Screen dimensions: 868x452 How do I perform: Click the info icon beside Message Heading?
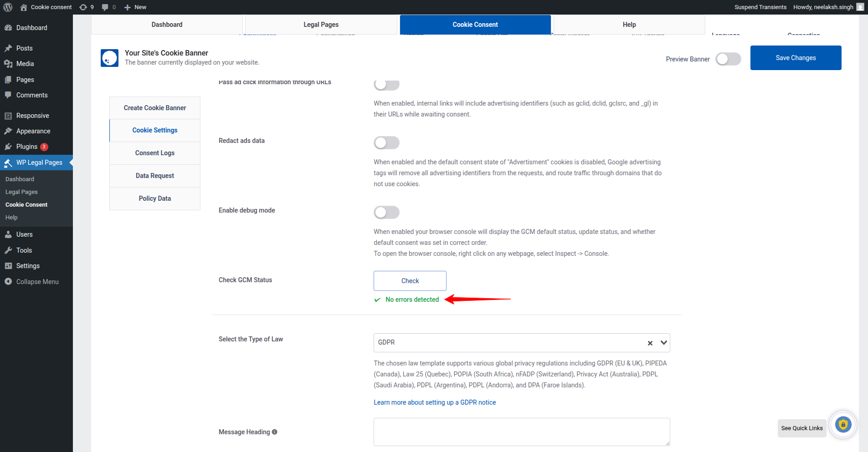coord(274,432)
